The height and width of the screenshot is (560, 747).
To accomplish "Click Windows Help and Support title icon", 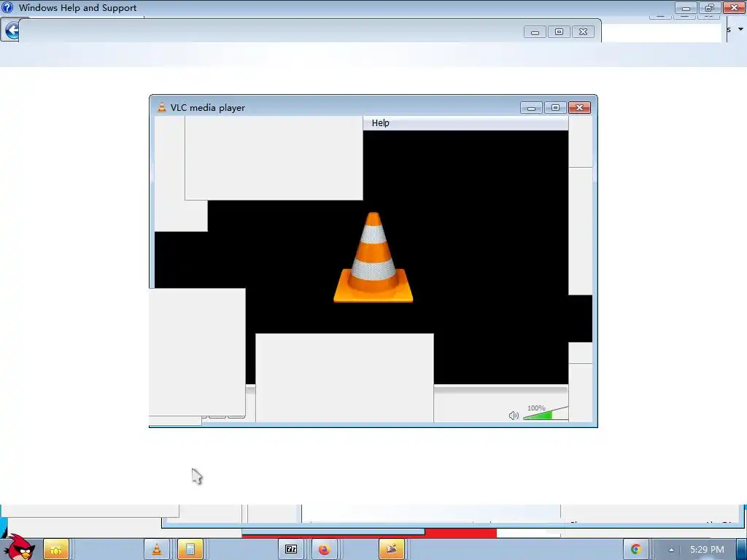I will 7,7.
